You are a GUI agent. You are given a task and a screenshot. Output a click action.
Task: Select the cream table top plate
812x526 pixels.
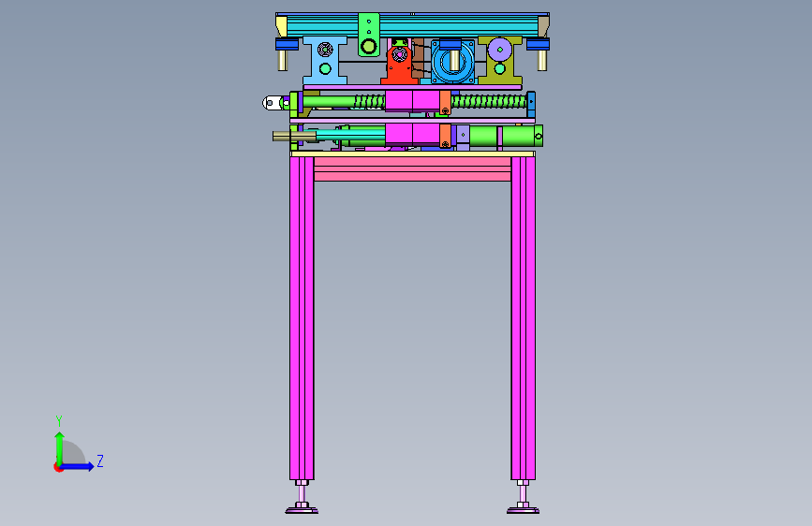413,153
